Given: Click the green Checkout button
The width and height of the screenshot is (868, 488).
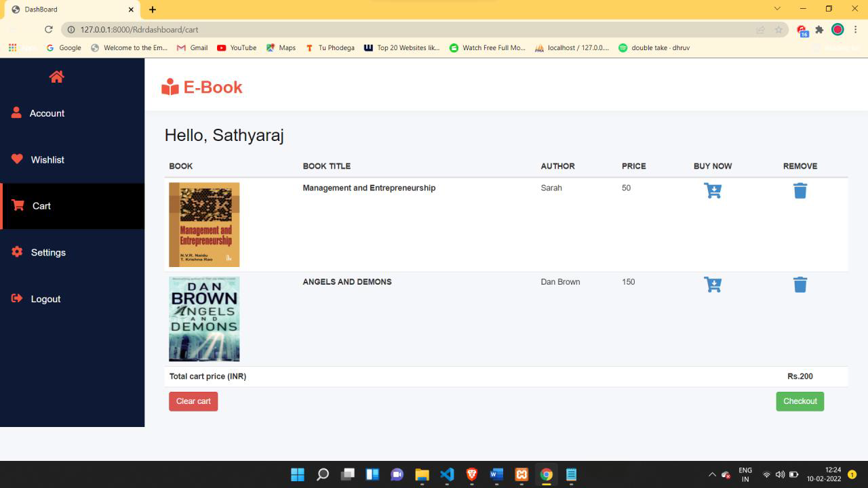Looking at the screenshot, I should click(x=800, y=401).
